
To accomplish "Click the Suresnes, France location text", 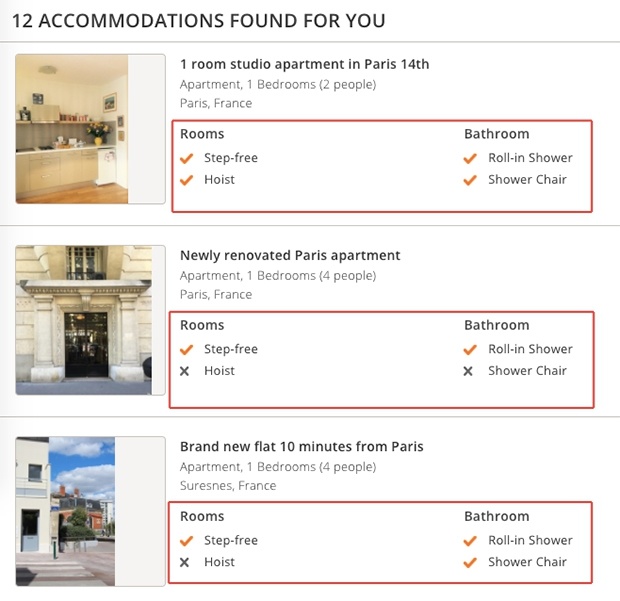I will click(228, 486).
